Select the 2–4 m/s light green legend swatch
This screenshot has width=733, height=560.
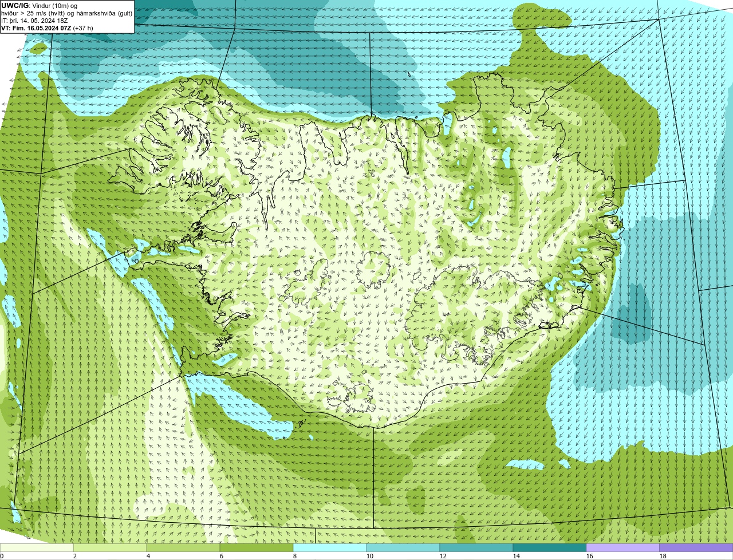(110, 547)
